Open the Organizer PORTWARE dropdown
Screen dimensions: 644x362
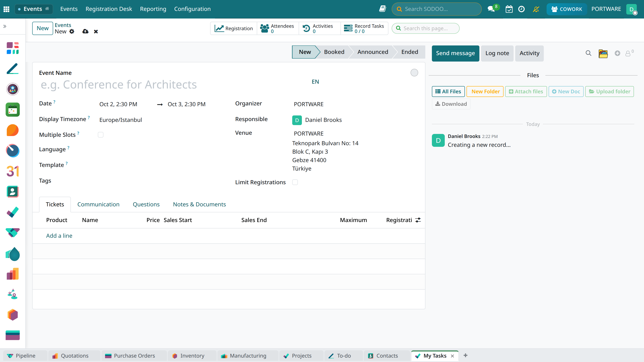tap(355, 104)
